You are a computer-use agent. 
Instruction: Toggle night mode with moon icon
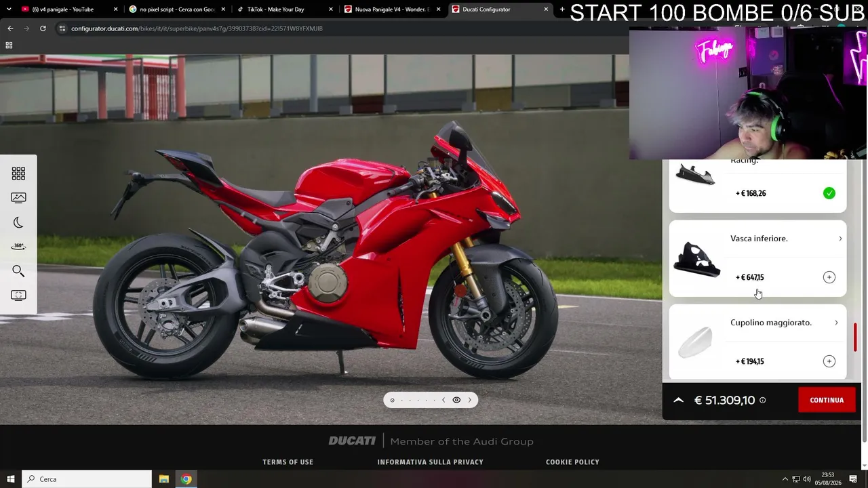pos(18,222)
